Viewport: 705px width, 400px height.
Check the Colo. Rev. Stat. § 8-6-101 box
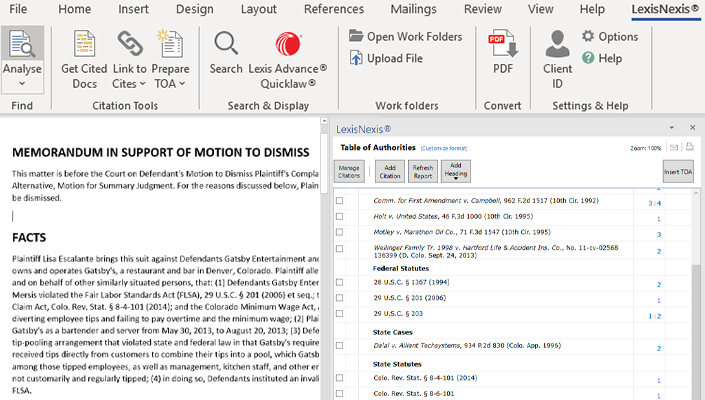339,394
